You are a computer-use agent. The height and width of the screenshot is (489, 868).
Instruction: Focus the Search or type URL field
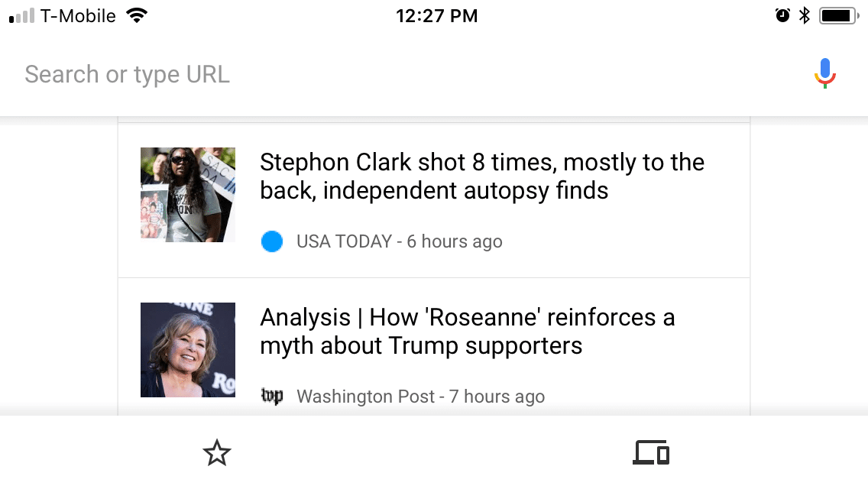[x=382, y=74]
